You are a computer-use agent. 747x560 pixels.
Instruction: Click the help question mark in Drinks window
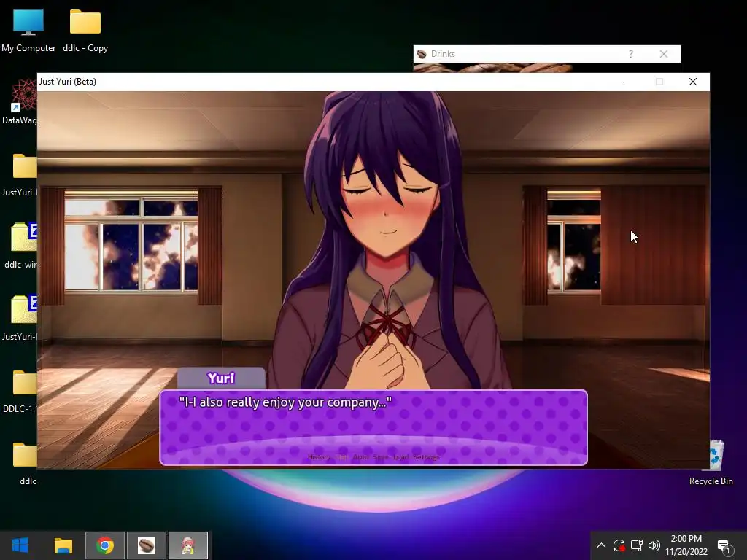pyautogui.click(x=631, y=54)
